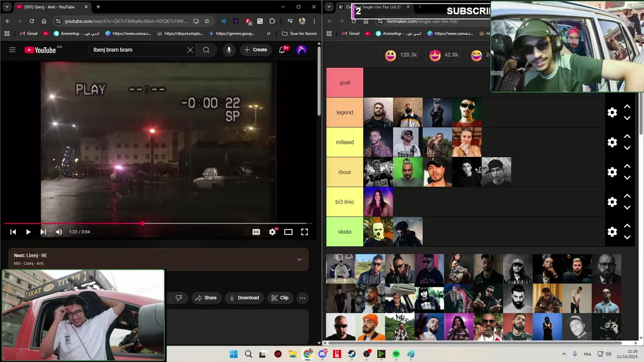Open FRA language input indicator
This screenshot has height=362, width=644.
coord(587,354)
